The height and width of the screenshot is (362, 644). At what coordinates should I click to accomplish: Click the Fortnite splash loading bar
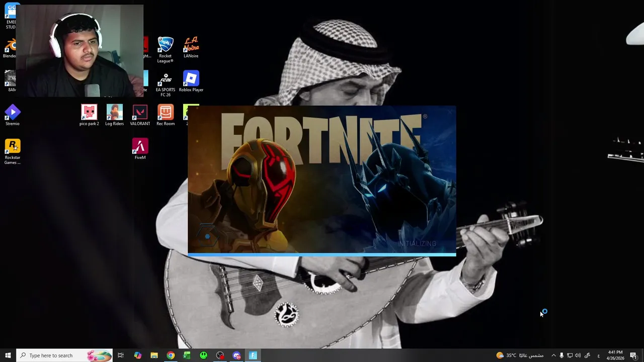(322, 254)
